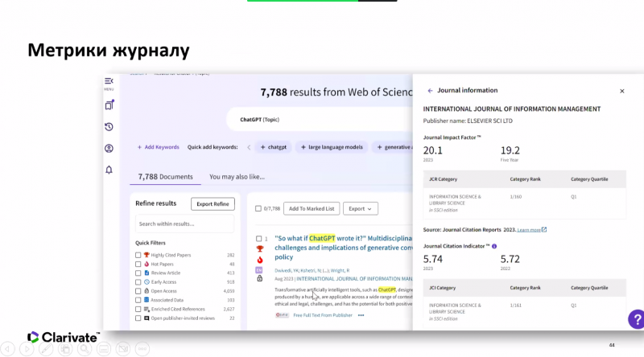
Task: Go to previous slide with presentation arrow
Action: 8,349
